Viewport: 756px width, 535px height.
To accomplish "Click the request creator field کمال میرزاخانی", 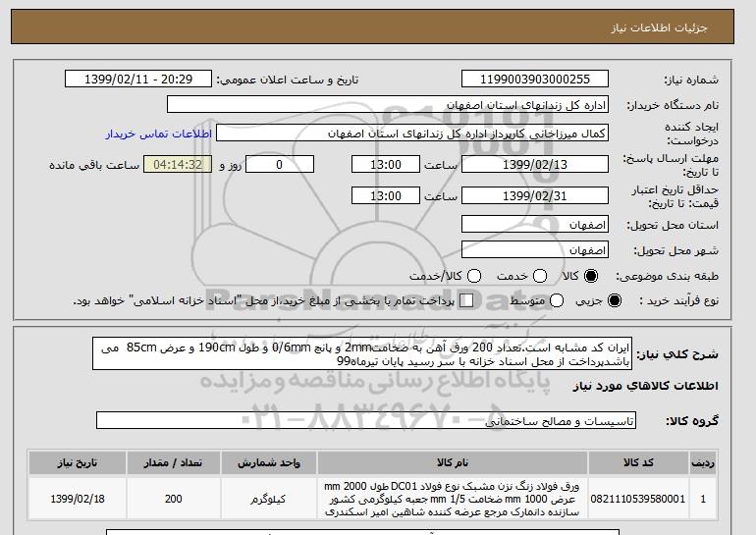I will (412, 134).
